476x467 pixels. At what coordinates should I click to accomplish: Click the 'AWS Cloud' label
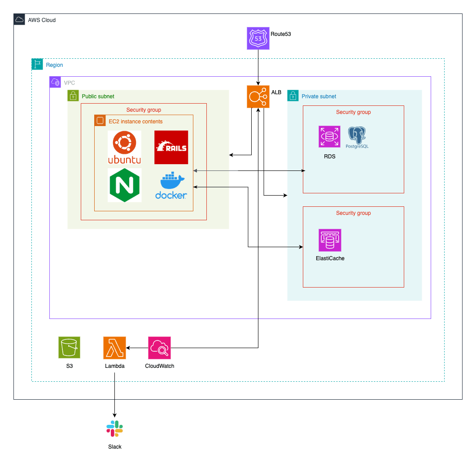click(42, 20)
